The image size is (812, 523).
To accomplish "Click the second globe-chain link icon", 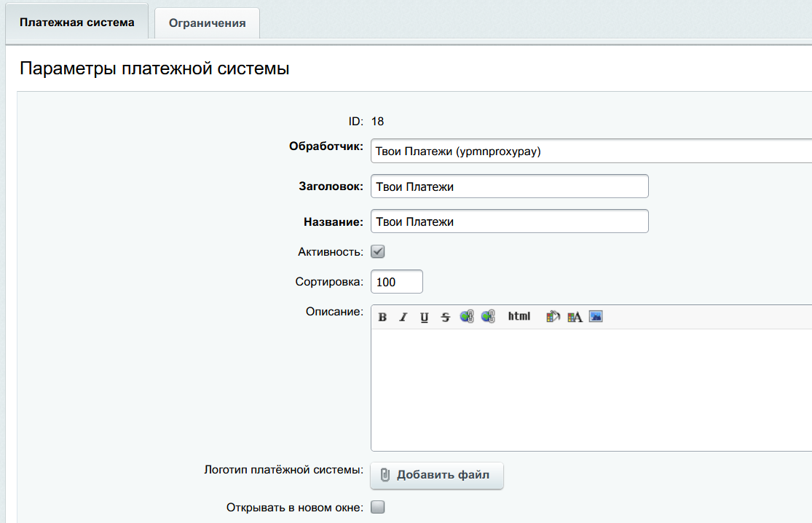I will (488, 317).
